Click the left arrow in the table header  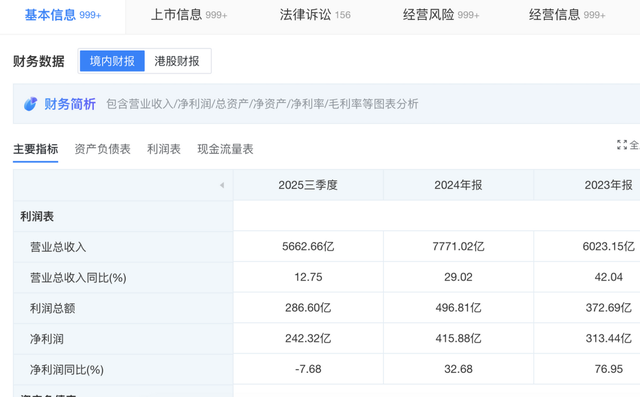click(222, 185)
